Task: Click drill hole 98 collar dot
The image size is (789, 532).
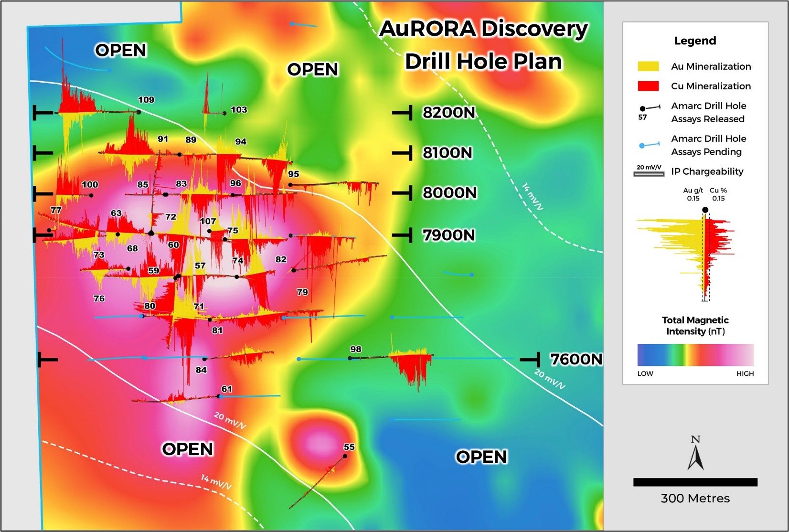Action: click(x=350, y=358)
